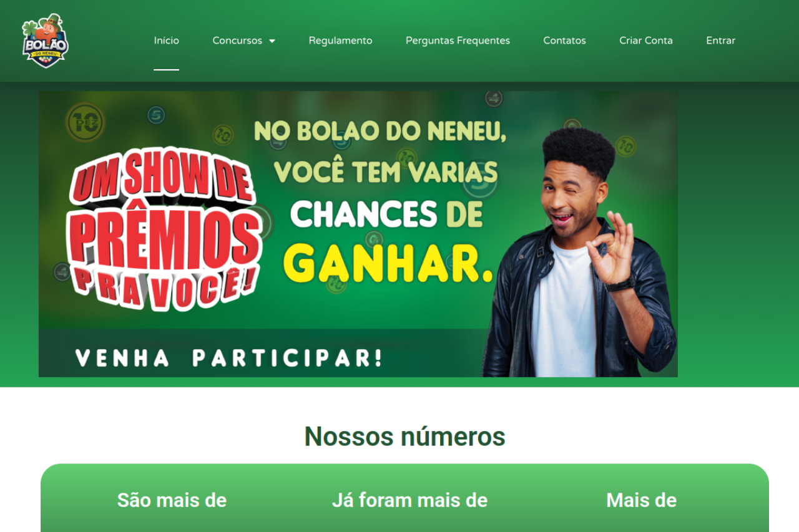799x532 pixels.
Task: Click the winking man in the banner
Action: (579, 253)
